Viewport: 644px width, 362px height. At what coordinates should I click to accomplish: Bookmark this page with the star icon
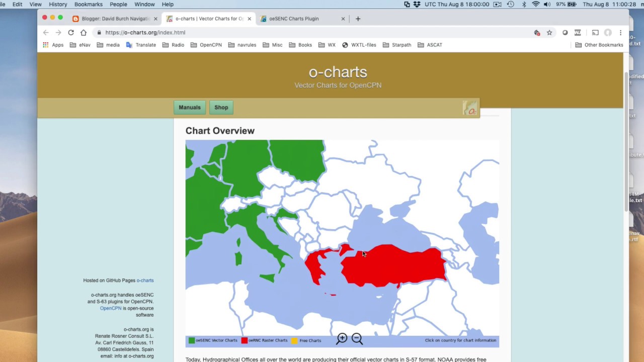[549, 33]
